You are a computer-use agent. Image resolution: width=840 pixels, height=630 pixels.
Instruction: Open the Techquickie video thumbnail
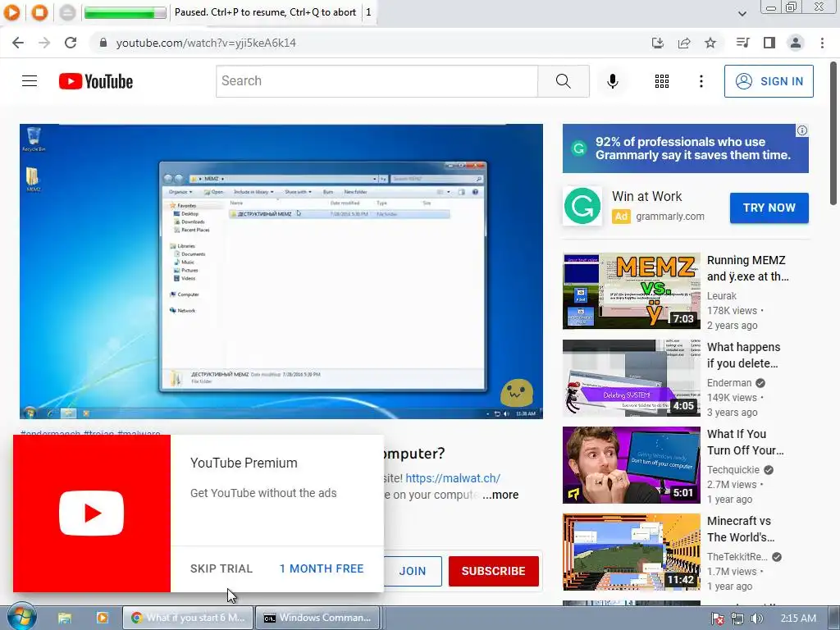point(631,464)
